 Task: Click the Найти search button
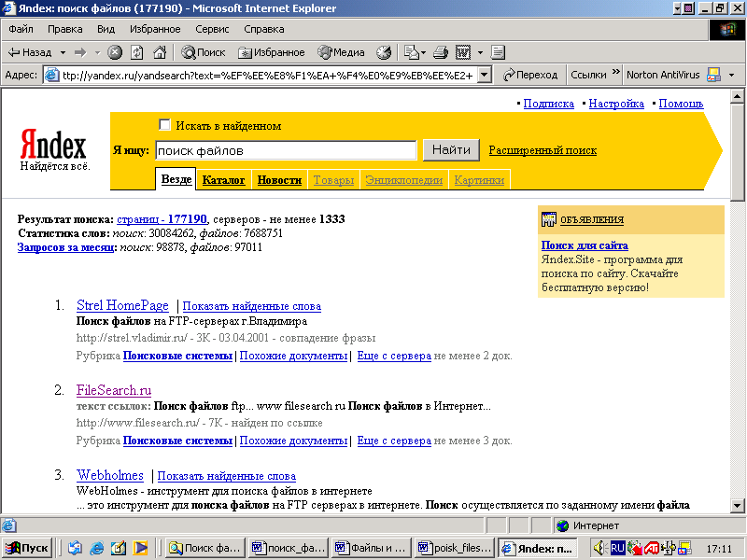(x=451, y=150)
